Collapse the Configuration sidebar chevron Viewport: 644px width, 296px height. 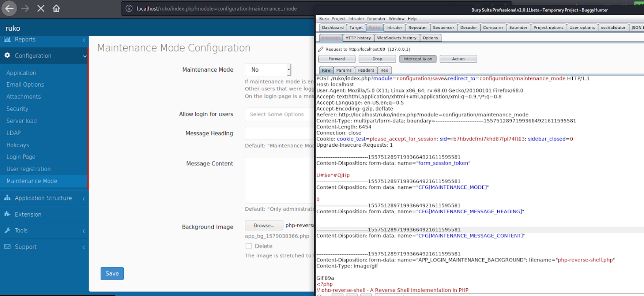click(85, 56)
